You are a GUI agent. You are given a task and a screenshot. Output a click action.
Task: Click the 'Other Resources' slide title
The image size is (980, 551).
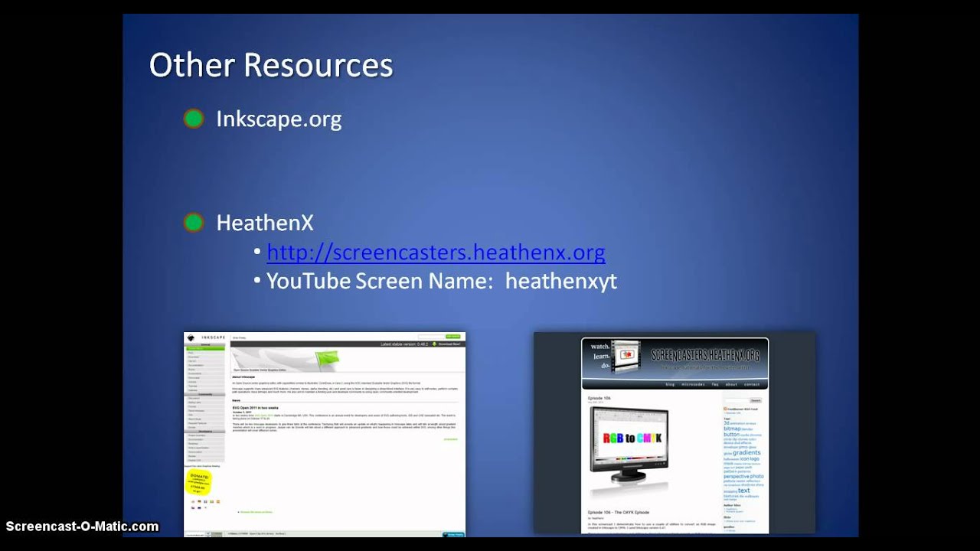point(271,65)
